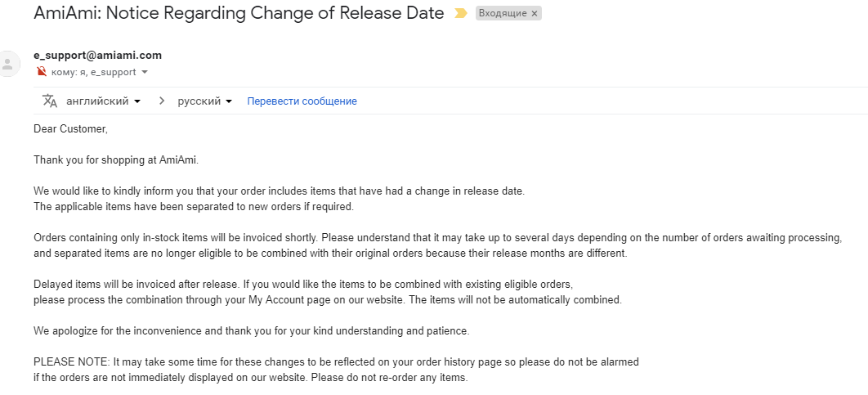Click the paragraph about in-stock items invoiced shortly
Screen dimensions: 868x395
coord(437,238)
